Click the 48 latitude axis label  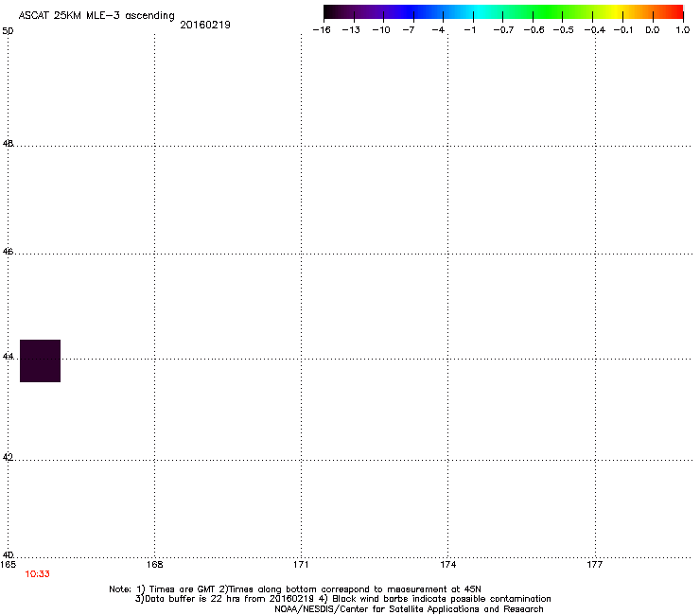click(8, 144)
